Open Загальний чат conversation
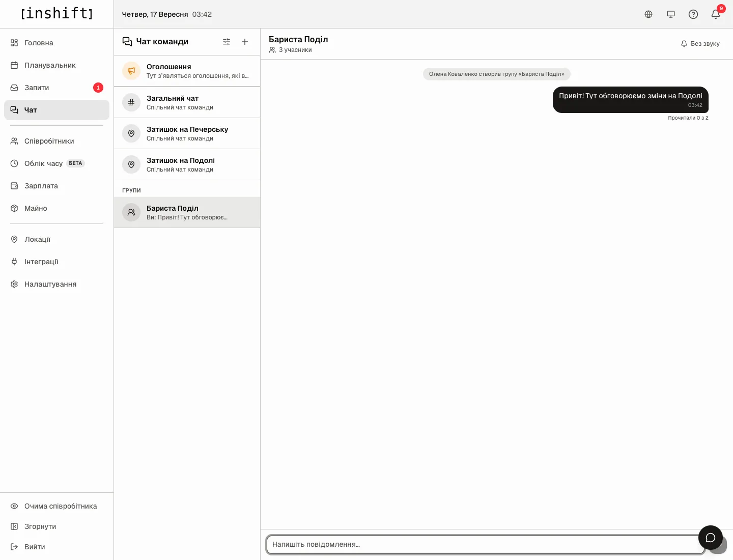The width and height of the screenshot is (733, 560). 187,102
